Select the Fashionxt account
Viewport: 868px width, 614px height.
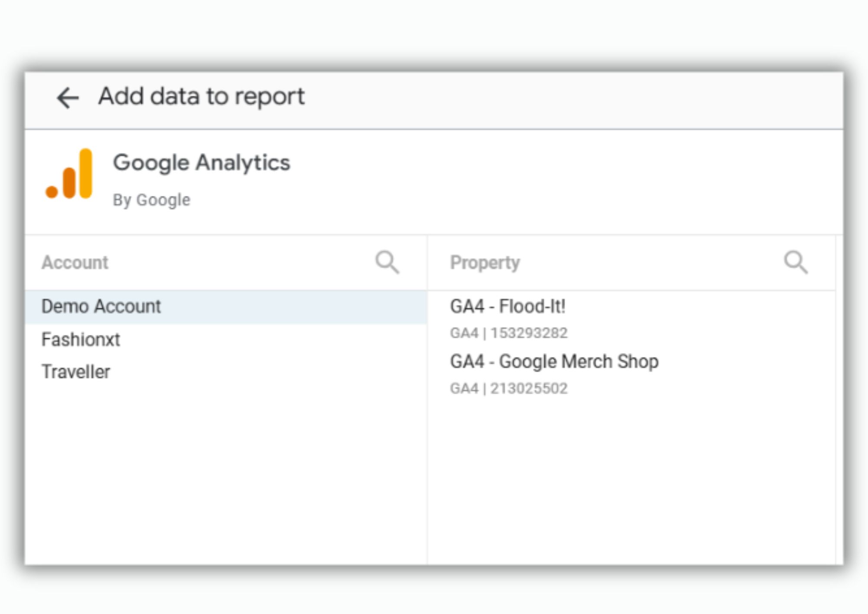click(81, 340)
